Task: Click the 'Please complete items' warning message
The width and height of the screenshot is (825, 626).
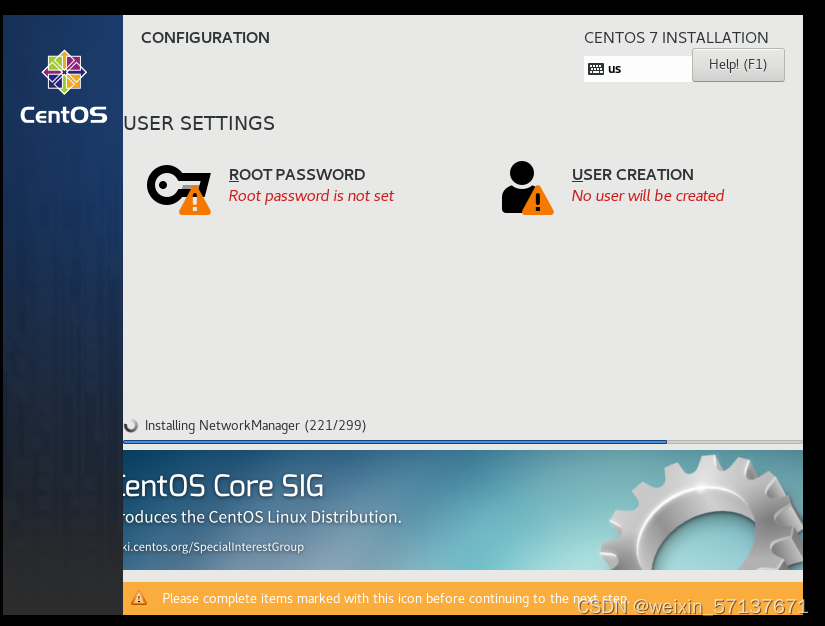Action: [x=395, y=599]
